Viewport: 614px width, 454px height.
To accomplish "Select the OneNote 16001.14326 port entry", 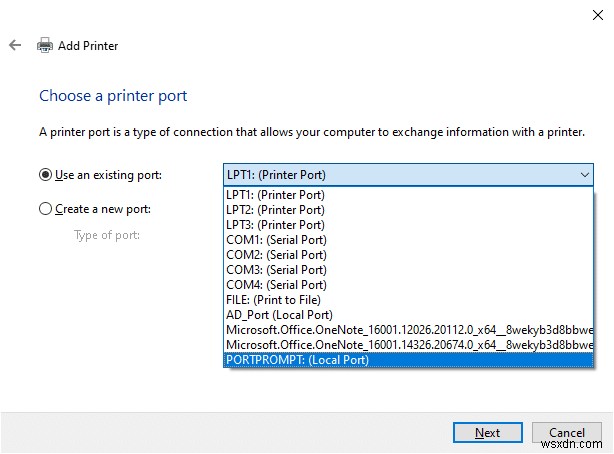I will (408, 345).
